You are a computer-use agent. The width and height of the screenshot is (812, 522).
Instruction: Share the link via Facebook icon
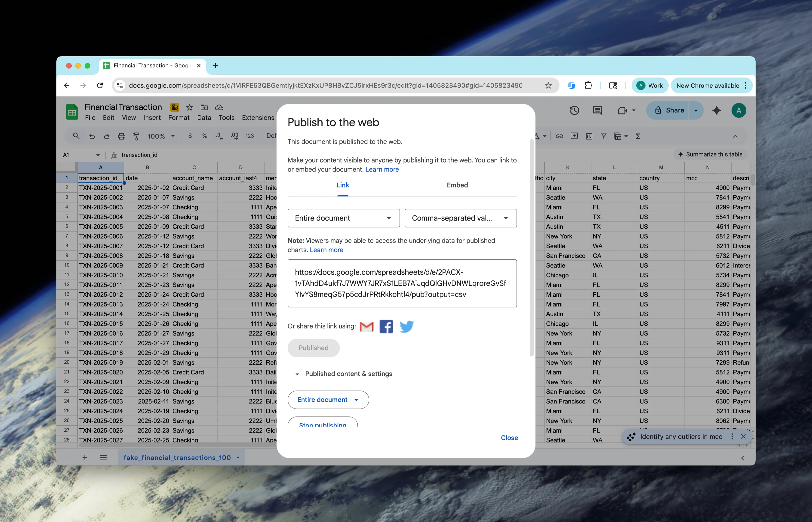pos(386,326)
